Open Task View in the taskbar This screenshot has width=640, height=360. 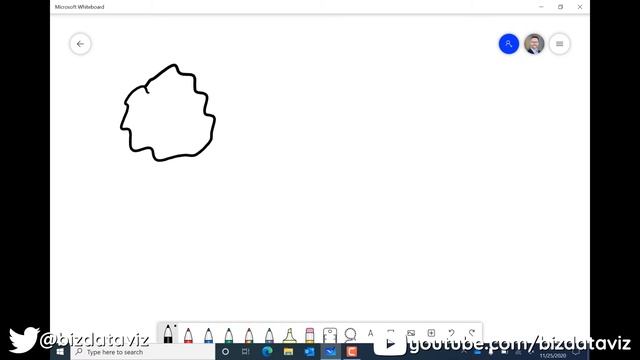[x=245, y=351]
